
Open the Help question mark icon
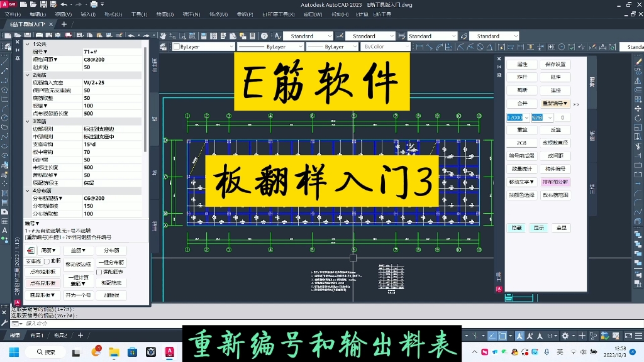tap(265, 36)
